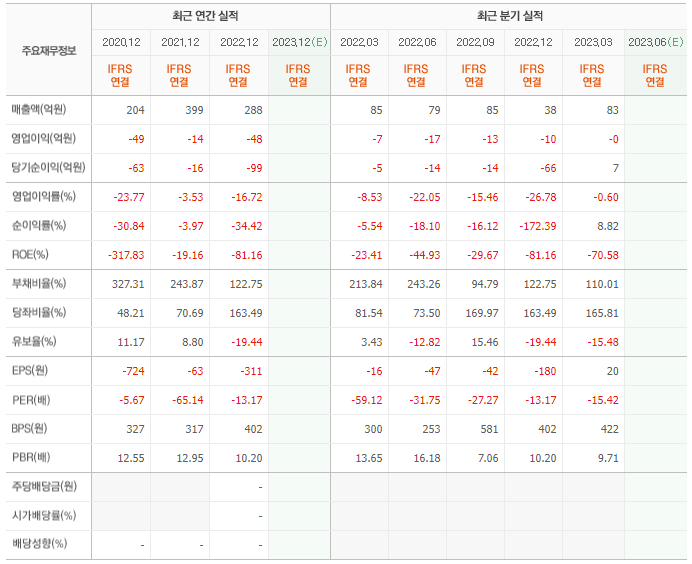Viewport: 692px width, 564px height.
Task: Select quarterly revenue value 83
Action: [612, 110]
